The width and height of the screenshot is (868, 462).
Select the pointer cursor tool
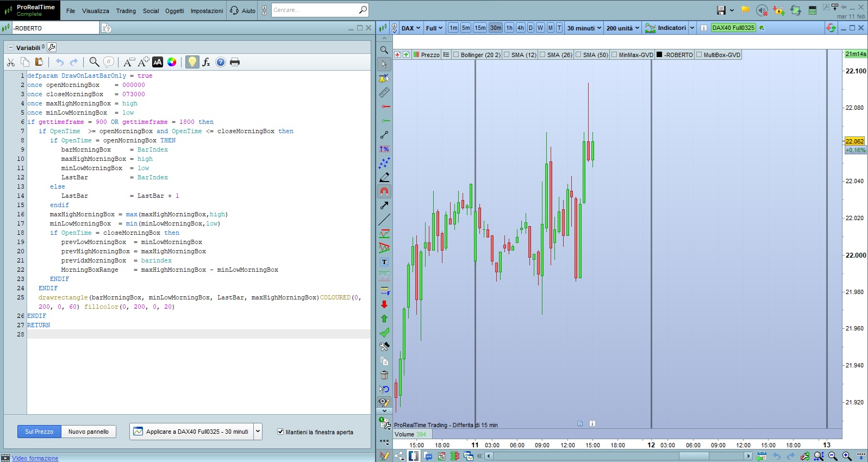click(384, 64)
